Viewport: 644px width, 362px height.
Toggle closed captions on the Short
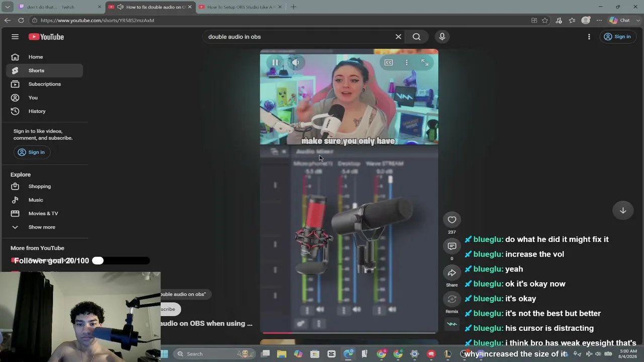388,62
